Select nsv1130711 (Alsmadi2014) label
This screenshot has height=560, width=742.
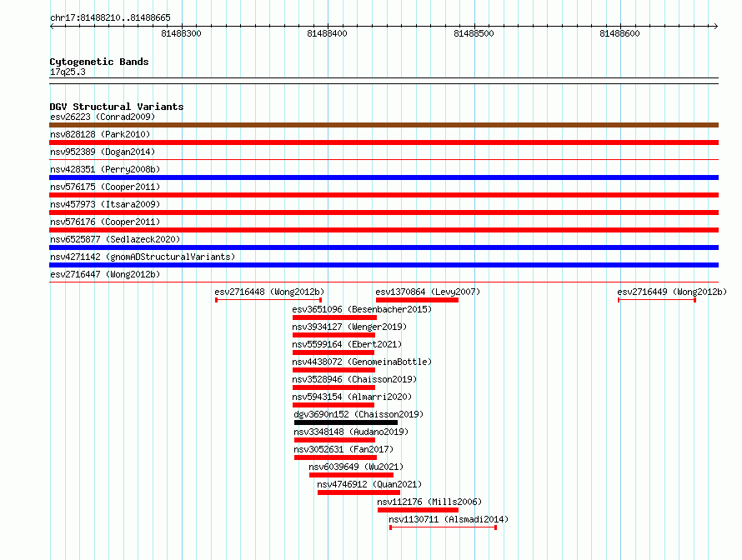tap(449, 519)
